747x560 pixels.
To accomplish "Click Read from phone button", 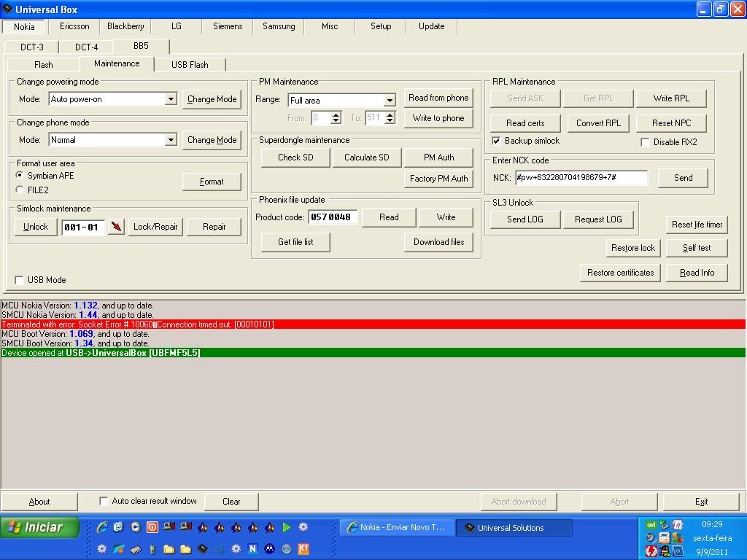I will pos(438,98).
